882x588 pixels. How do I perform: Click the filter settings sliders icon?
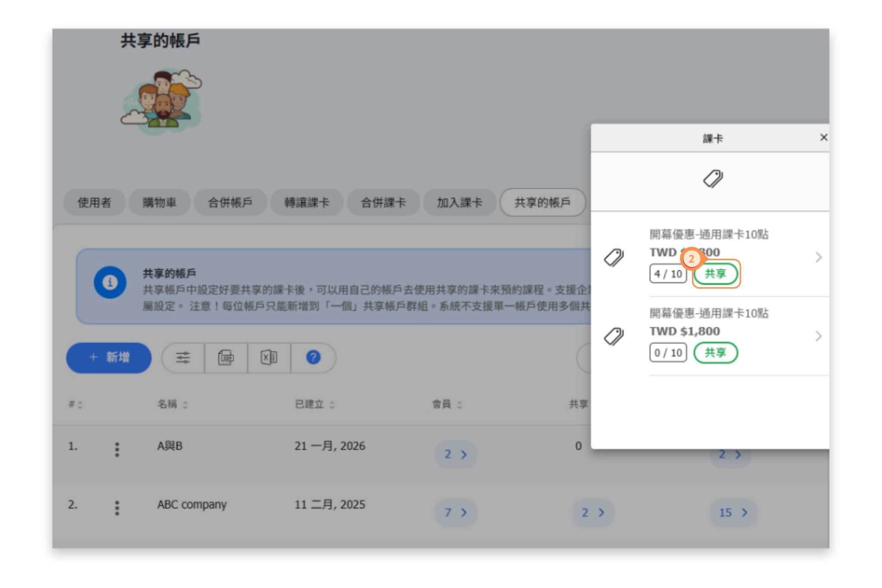pyautogui.click(x=183, y=358)
